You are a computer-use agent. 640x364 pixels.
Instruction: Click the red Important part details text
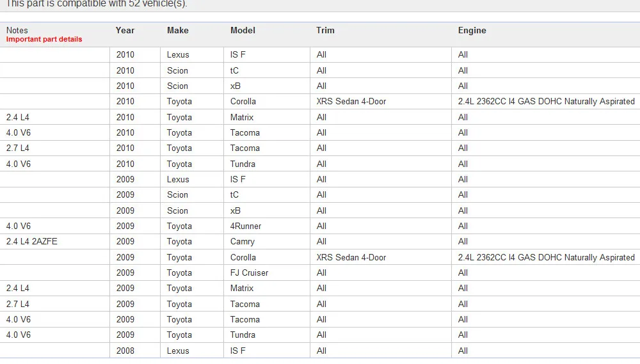pos(44,39)
